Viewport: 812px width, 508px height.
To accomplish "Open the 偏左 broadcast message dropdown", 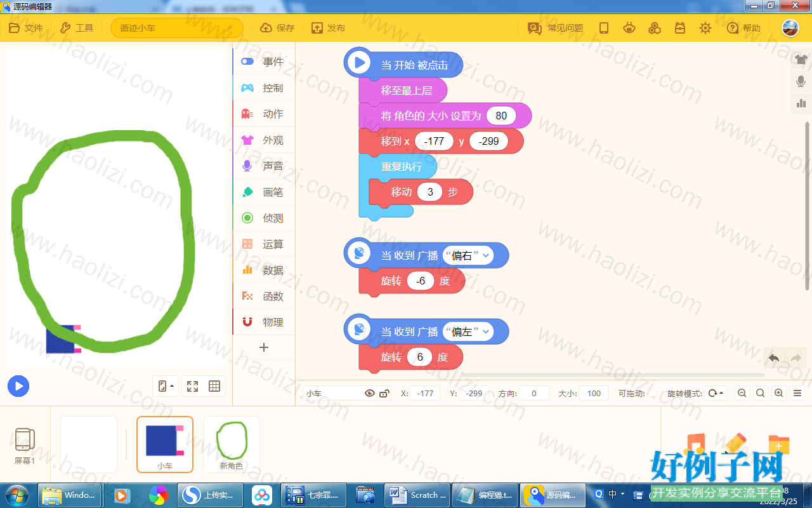I will [468, 331].
